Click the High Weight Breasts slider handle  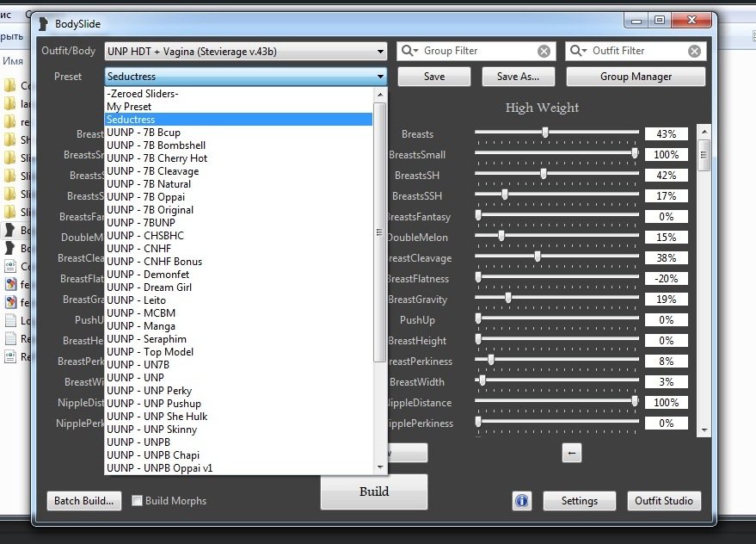[545, 133]
